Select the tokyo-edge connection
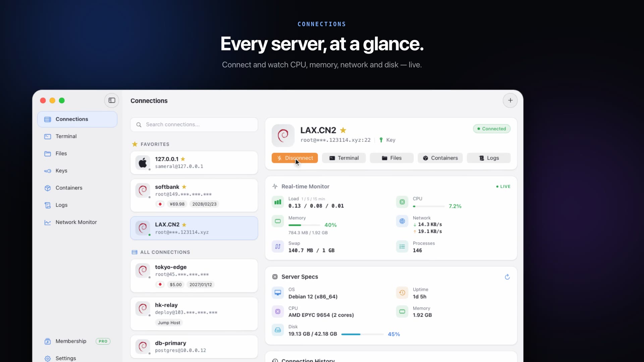Image resolution: width=644 pixels, height=362 pixels. [194, 276]
